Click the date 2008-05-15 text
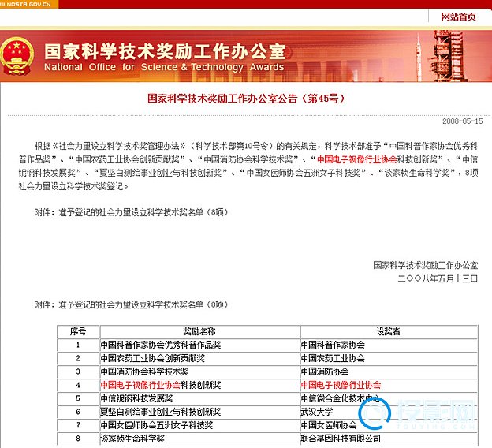 click(x=463, y=121)
